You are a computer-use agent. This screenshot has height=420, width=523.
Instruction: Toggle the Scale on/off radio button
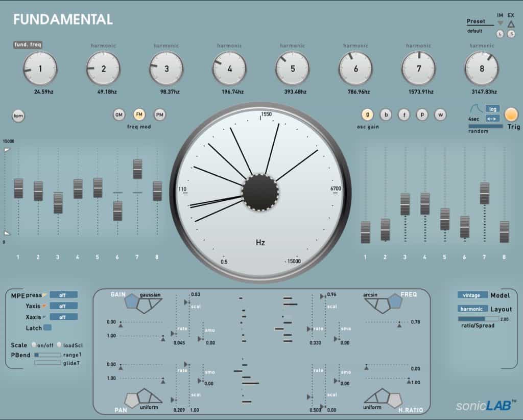click(x=34, y=344)
